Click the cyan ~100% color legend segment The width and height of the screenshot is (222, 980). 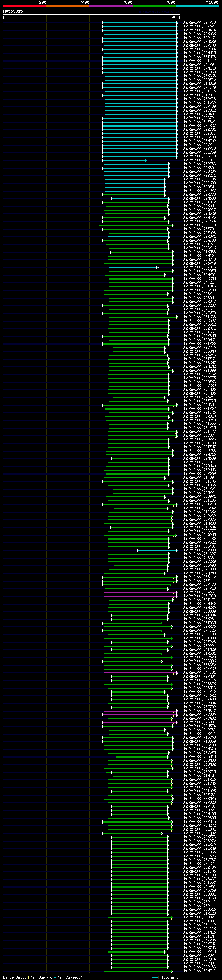[197, 6]
